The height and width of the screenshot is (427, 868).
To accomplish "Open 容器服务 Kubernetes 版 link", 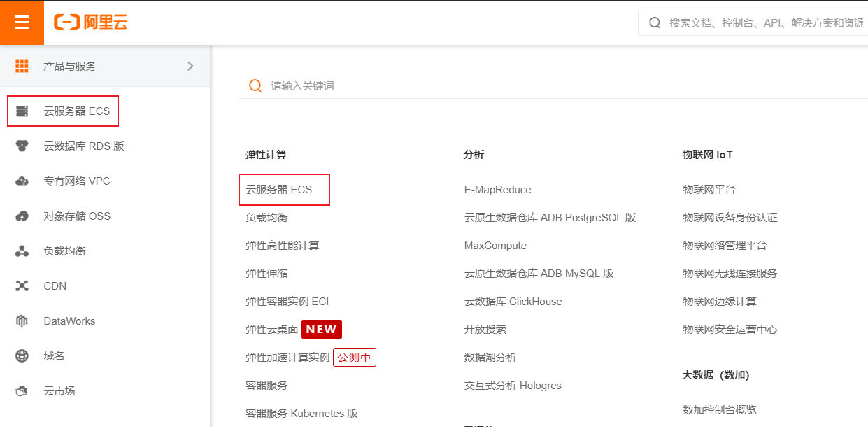I will (x=301, y=413).
